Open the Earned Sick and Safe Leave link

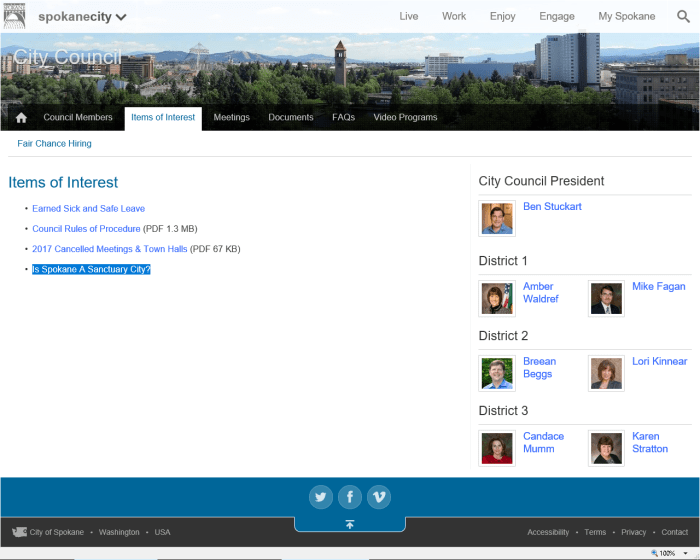88,209
